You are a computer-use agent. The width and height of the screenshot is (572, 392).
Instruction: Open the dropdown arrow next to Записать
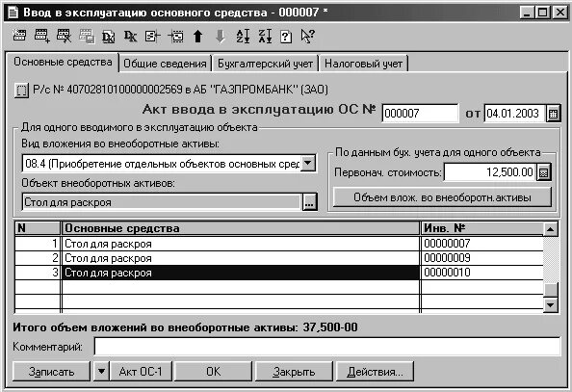coord(101,371)
